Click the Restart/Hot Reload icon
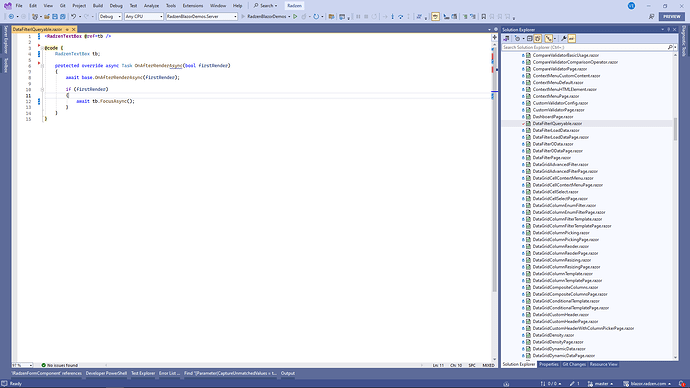The width and height of the screenshot is (690, 388). tap(316, 16)
